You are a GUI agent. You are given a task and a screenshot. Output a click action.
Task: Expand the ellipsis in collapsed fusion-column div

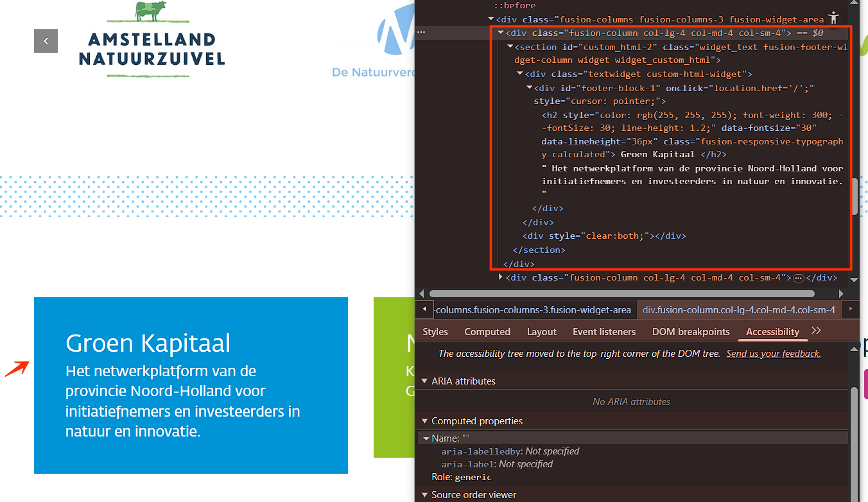click(798, 278)
